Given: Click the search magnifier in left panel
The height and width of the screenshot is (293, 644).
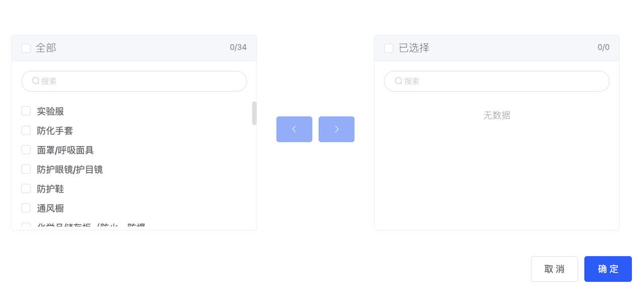Looking at the screenshot, I should [x=36, y=81].
